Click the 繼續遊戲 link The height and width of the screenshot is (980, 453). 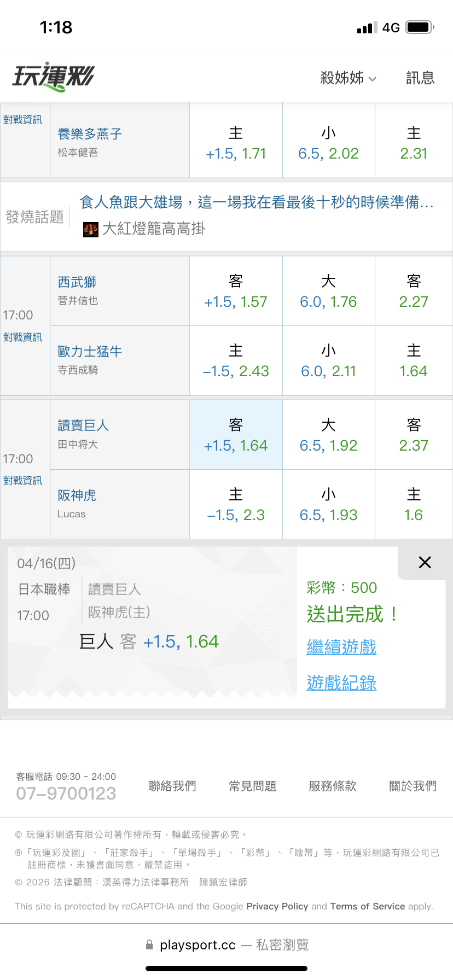click(x=341, y=647)
